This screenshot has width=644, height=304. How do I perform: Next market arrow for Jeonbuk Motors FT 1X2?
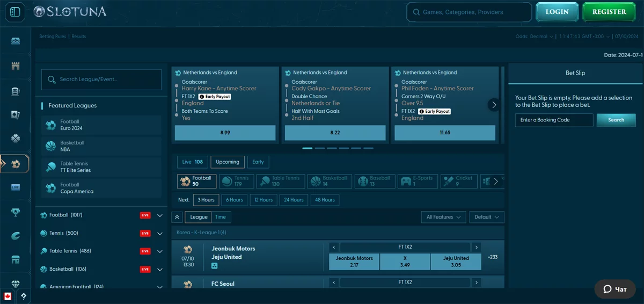(476, 247)
